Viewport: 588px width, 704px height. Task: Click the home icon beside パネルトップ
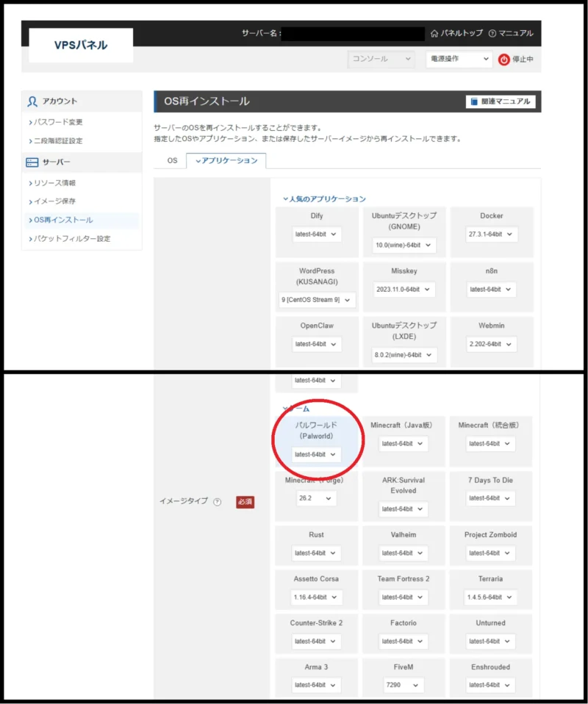click(434, 33)
